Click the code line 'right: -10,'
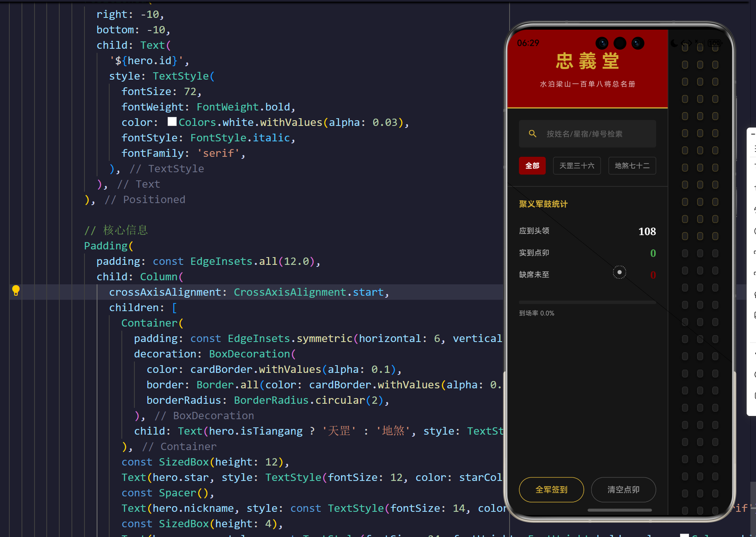 (130, 15)
